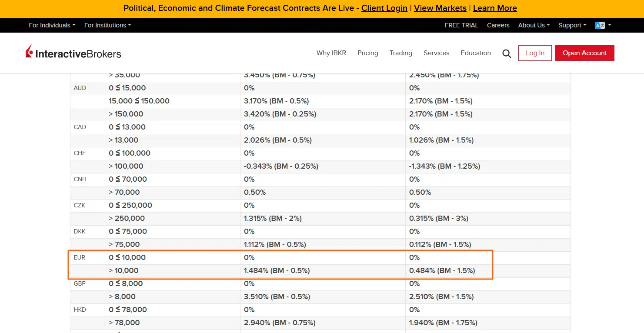Click the FREE TRIAL link
Screen dimensions: 644x333
point(461,25)
